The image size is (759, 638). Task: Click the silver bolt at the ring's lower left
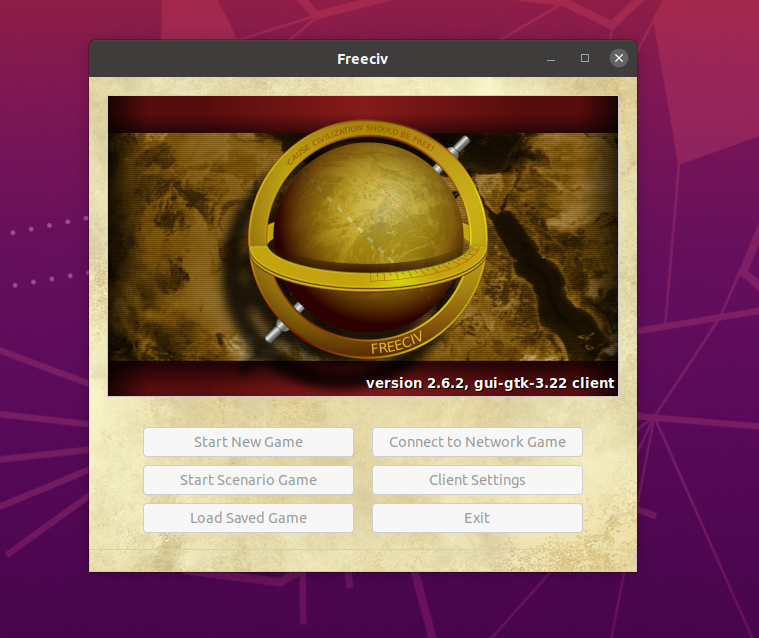272,331
